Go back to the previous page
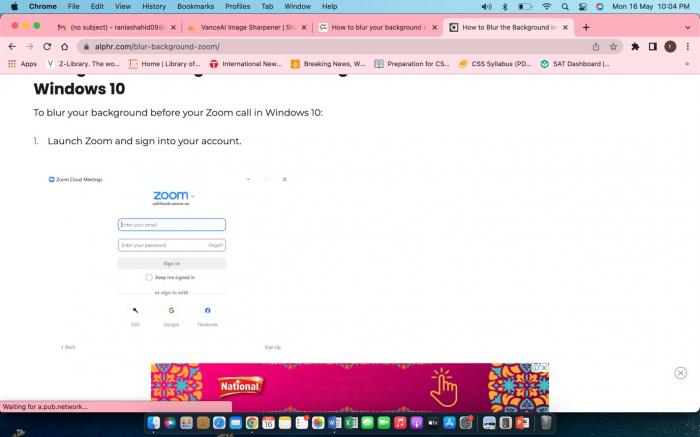The height and width of the screenshot is (437, 700). (x=12, y=46)
